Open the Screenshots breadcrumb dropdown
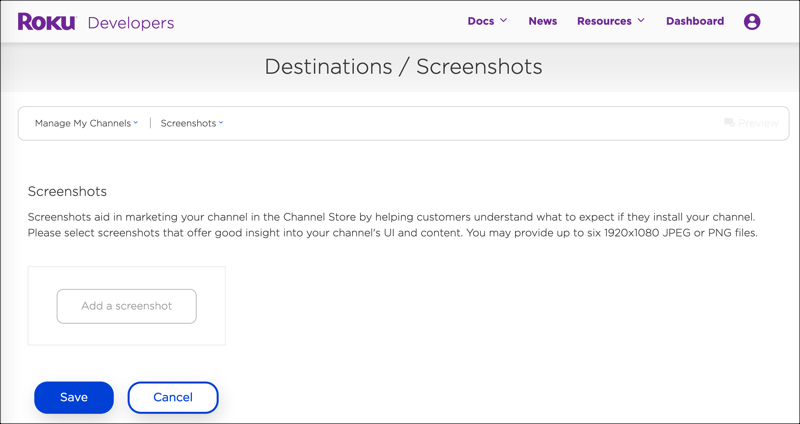Screen dimensions: 800x424 (188, 123)
